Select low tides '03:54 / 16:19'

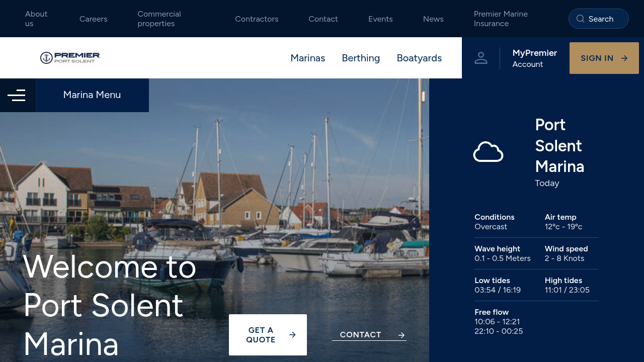pos(498,290)
